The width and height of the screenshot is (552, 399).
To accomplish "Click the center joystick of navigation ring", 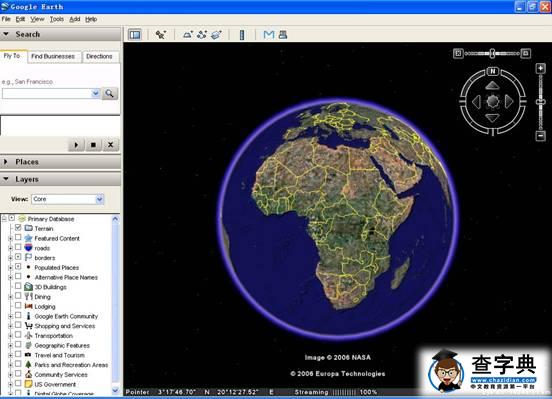I will click(x=493, y=101).
